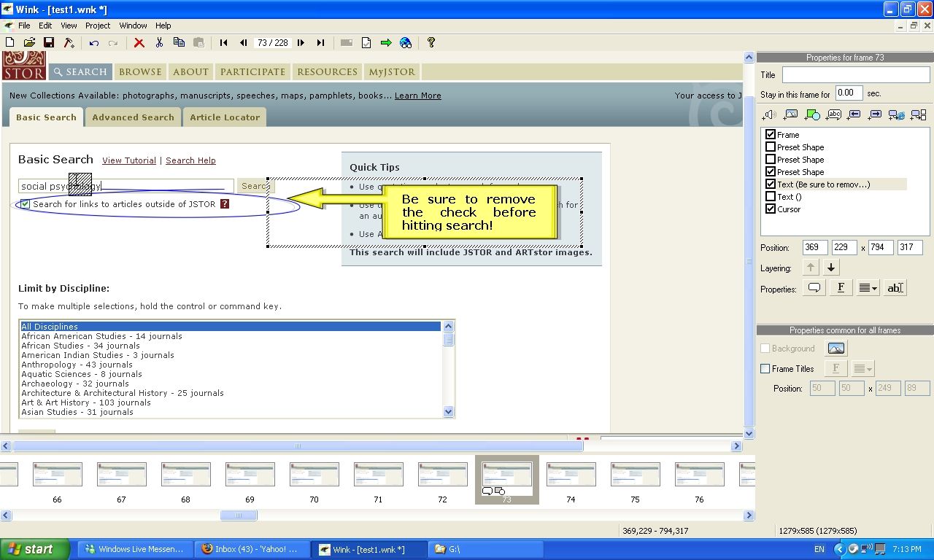
Task: Open the Project menu
Action: click(98, 26)
